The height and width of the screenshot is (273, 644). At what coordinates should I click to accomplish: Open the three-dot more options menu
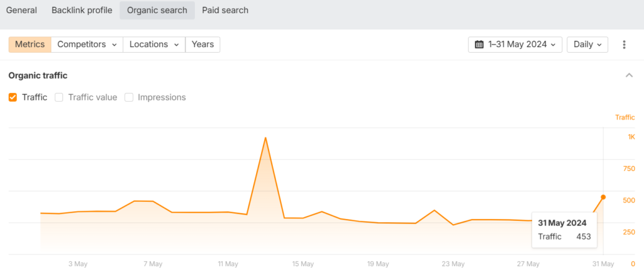click(x=624, y=45)
